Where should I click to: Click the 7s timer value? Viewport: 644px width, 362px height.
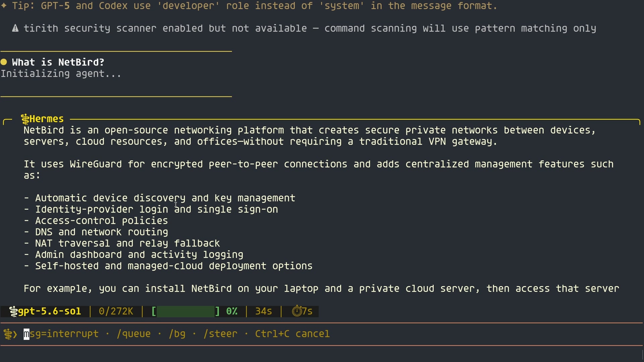307,311
